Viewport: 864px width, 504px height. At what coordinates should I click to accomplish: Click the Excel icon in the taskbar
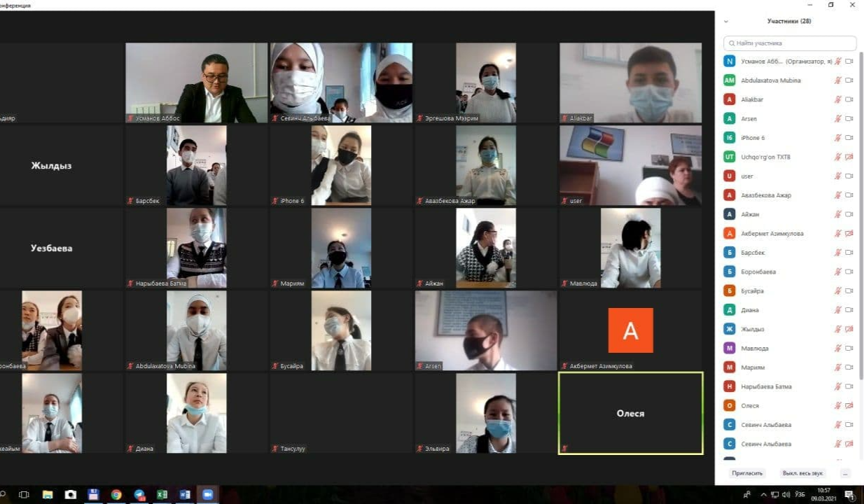(x=162, y=494)
